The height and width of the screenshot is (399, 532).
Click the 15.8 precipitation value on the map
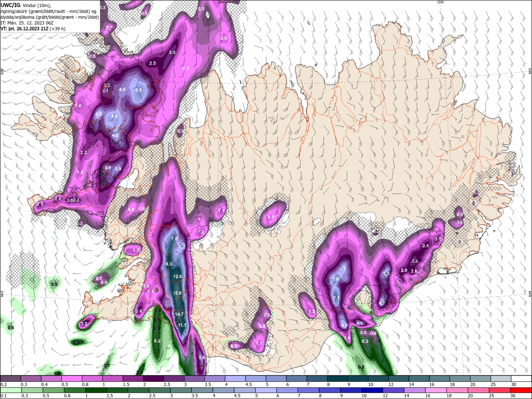click(177, 293)
